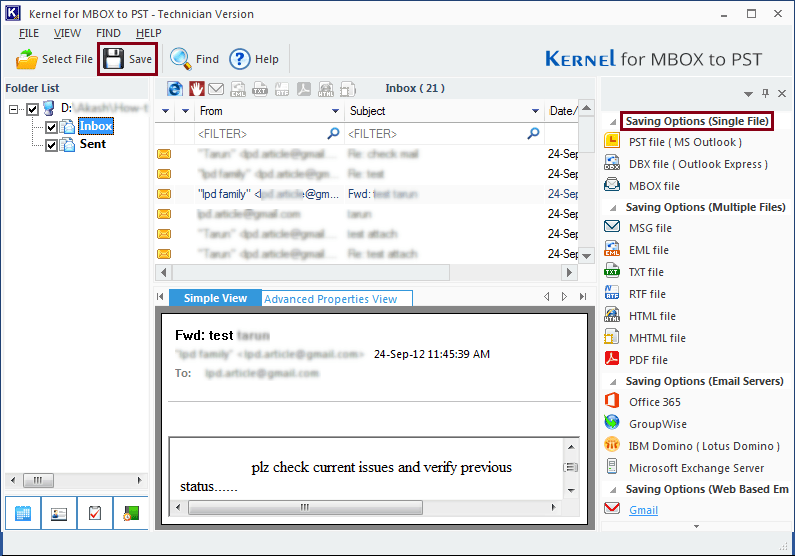Open the journal icon at bottom left
795x556 pixels.
(x=131, y=513)
